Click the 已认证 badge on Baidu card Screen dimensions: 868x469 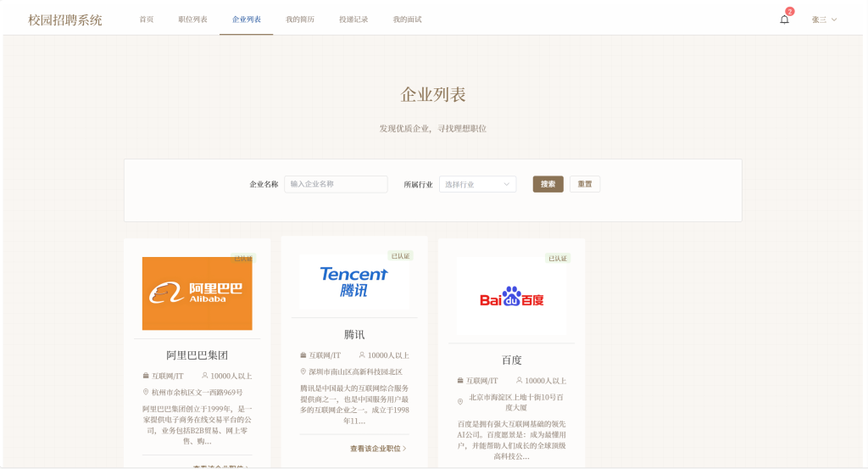pos(558,258)
